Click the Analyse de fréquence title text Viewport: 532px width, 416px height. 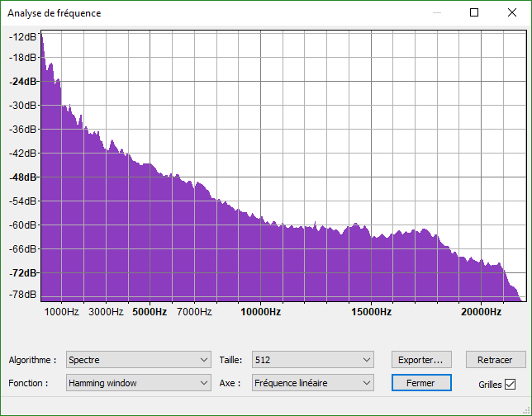55,13
